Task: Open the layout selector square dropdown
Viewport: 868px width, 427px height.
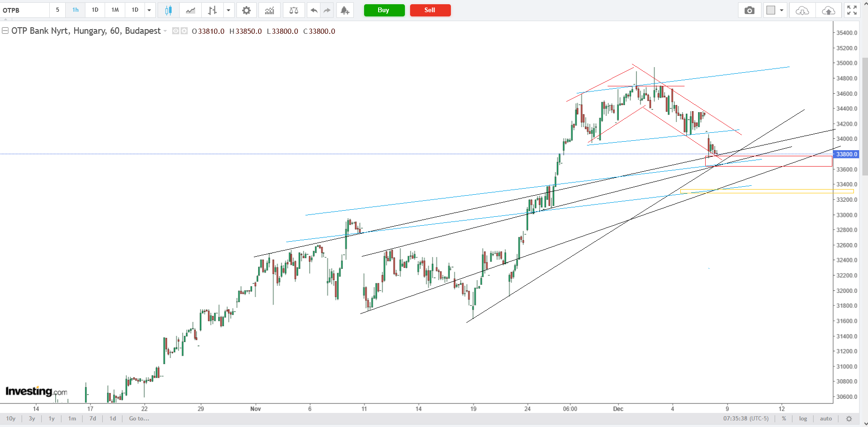Action: 775,10
